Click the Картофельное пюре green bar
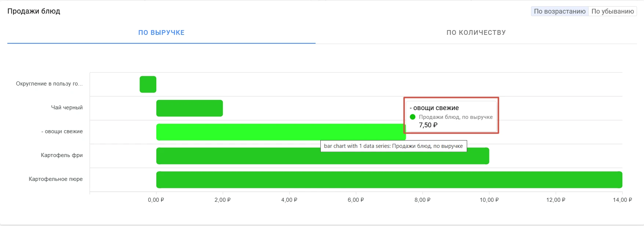 389,180
